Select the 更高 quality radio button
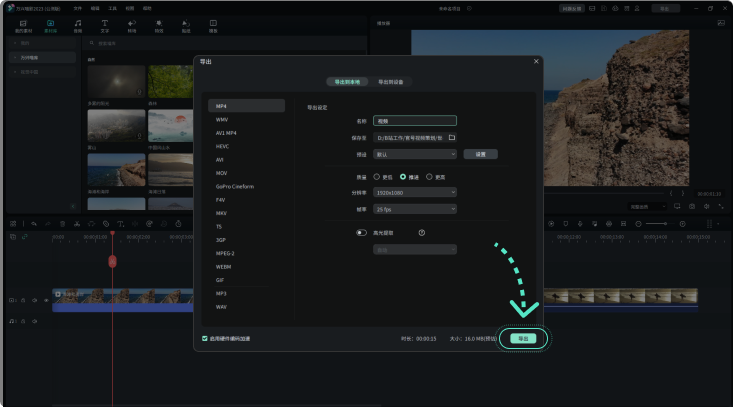 pos(429,176)
